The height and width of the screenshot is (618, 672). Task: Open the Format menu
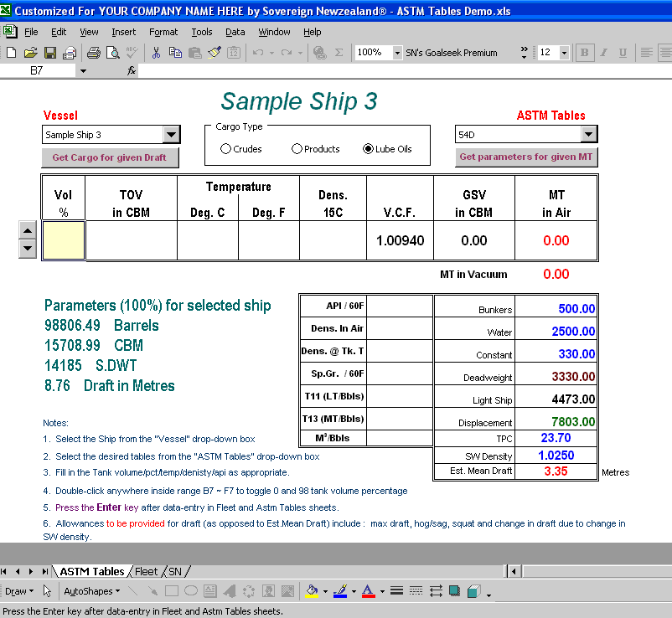[163, 32]
